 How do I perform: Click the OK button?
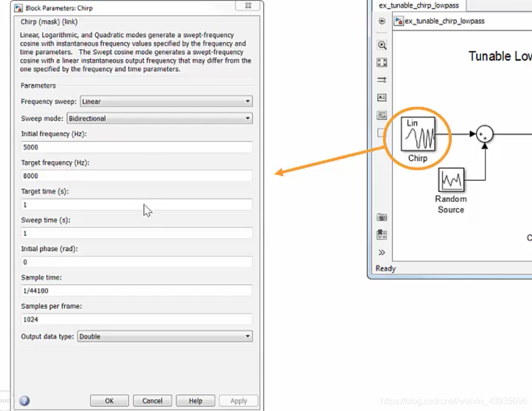(x=109, y=401)
